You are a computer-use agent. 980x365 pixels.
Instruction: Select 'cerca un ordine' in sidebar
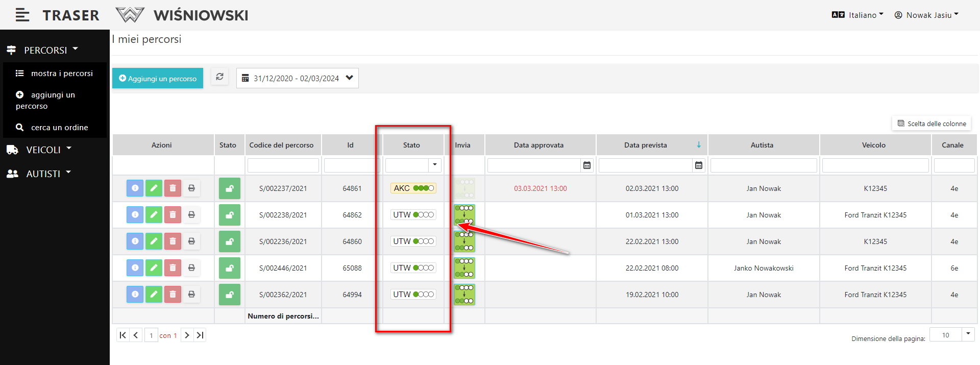(59, 128)
